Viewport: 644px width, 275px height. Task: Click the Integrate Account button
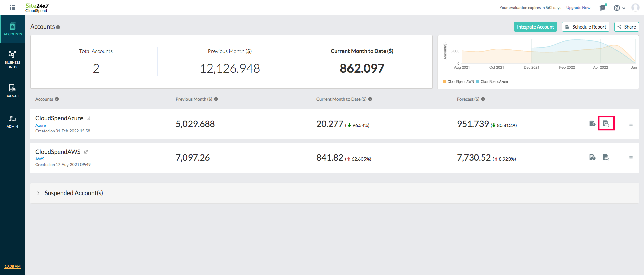point(535,27)
